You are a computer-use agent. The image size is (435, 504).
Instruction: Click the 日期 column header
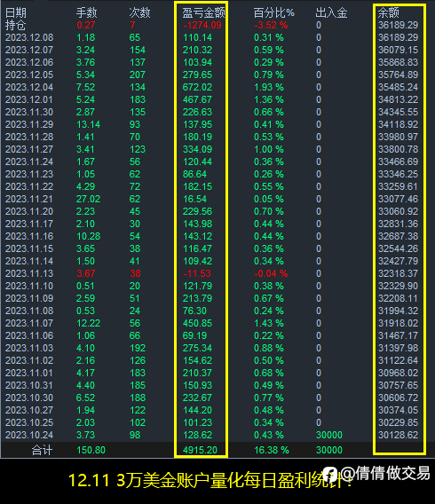click(x=16, y=12)
